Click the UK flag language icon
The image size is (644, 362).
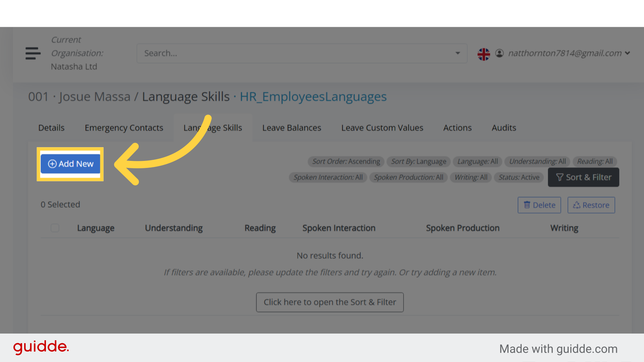(484, 54)
